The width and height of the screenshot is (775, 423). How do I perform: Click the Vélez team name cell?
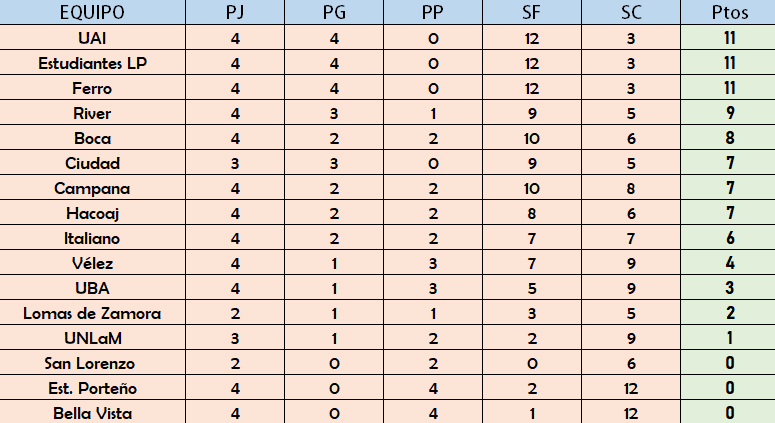click(x=92, y=263)
